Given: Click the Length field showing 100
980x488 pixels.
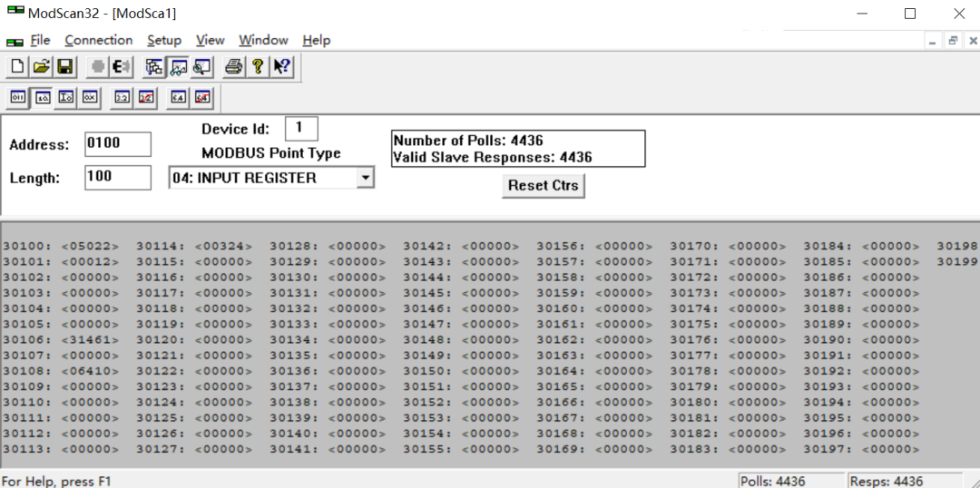Looking at the screenshot, I should click(x=118, y=178).
